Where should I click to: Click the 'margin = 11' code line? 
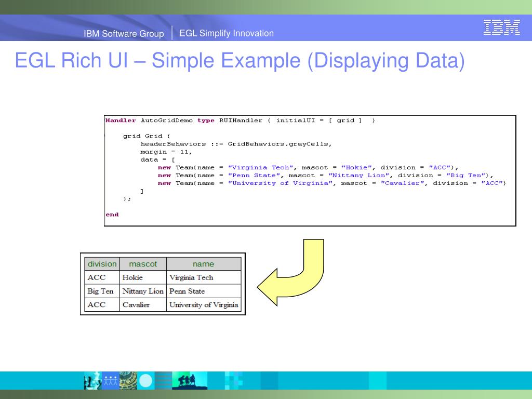(x=166, y=152)
